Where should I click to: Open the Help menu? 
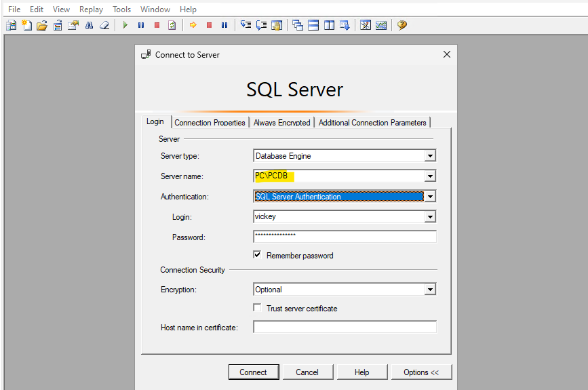(188, 9)
